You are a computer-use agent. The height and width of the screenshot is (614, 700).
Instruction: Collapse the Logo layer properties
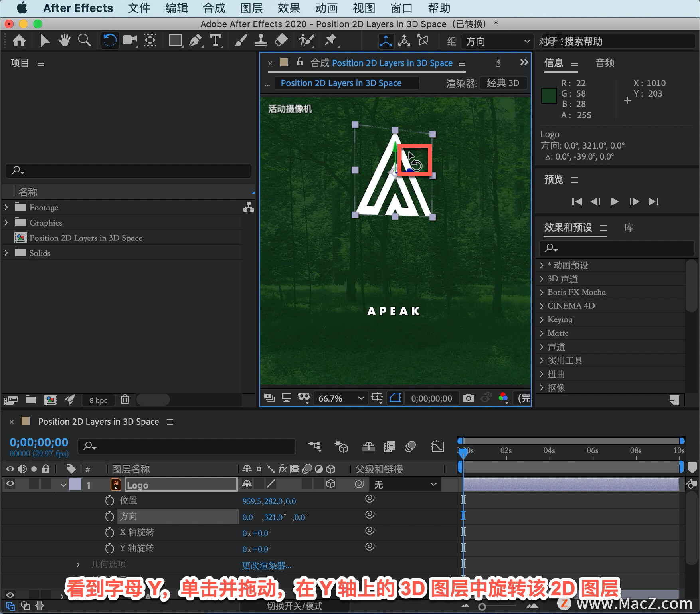(x=63, y=485)
